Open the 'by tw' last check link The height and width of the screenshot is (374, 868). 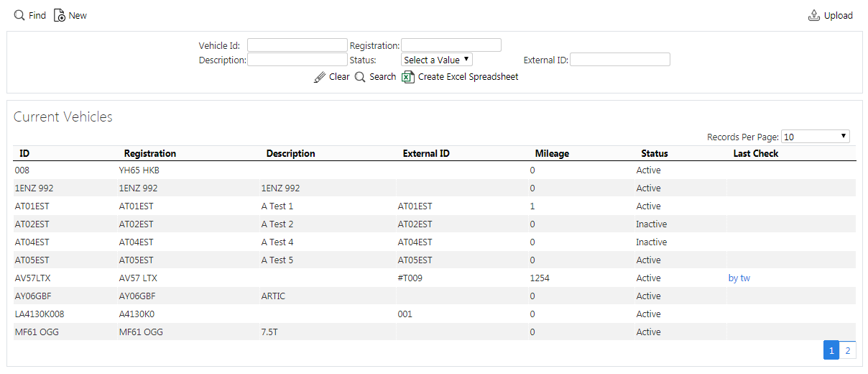click(739, 278)
